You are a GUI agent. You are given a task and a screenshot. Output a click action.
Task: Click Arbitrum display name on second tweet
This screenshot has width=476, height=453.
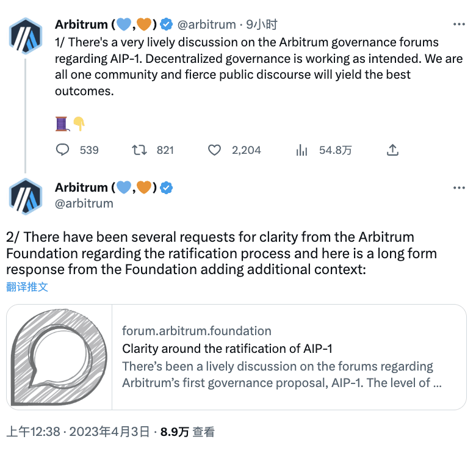81,187
